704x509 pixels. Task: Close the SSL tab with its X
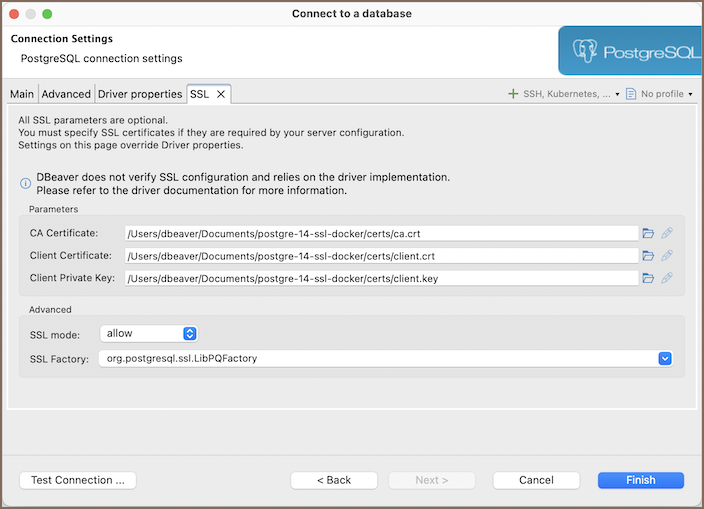coord(221,94)
